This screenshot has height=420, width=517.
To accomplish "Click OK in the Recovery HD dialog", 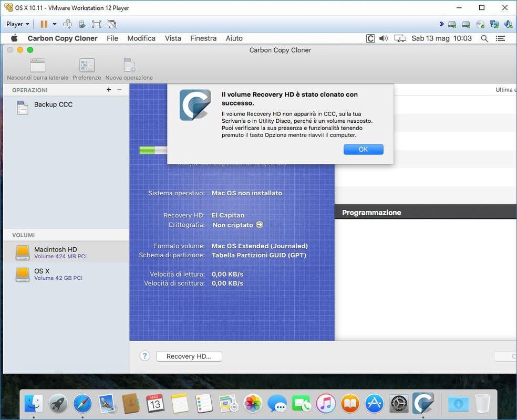I will [x=364, y=149].
